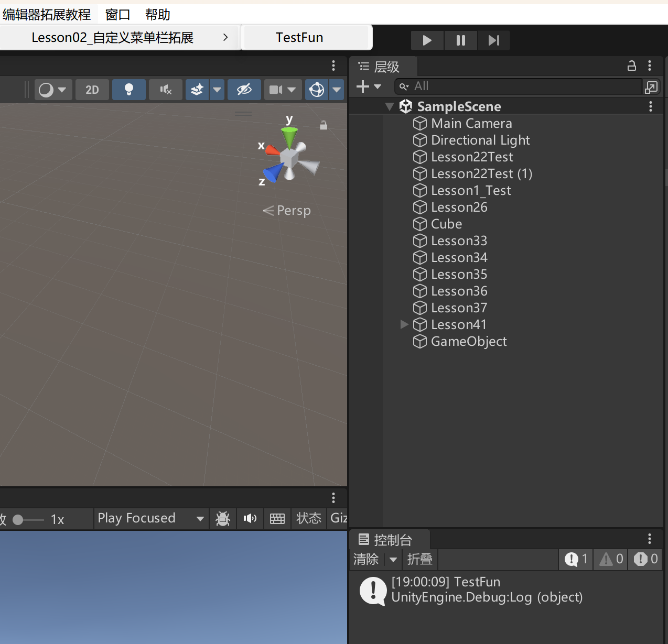Click the 清除 button in console
668x644 pixels.
(366, 559)
